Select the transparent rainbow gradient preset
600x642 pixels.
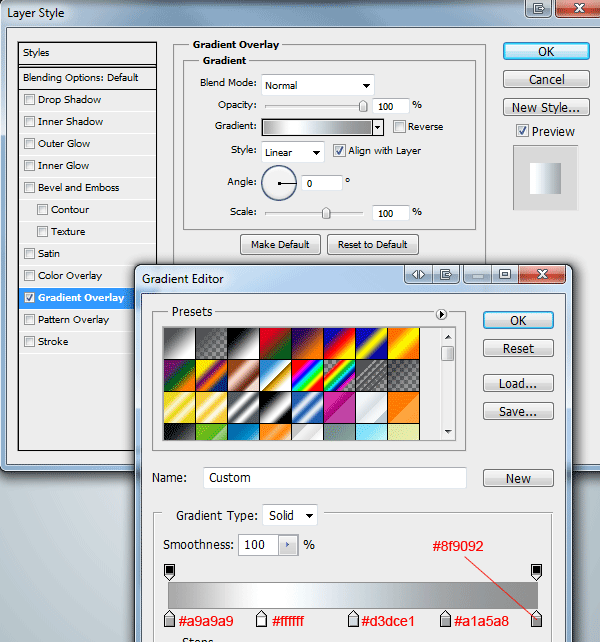coord(339,375)
